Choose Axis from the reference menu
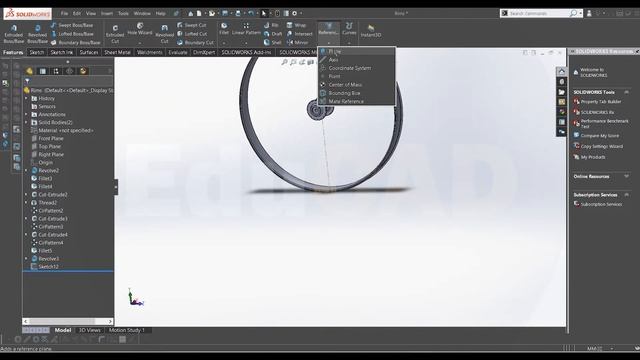This screenshot has height=360, width=640. click(x=356, y=60)
